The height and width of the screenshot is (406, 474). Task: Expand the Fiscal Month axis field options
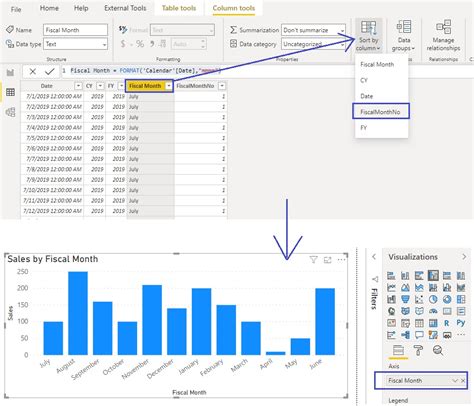[x=455, y=380]
